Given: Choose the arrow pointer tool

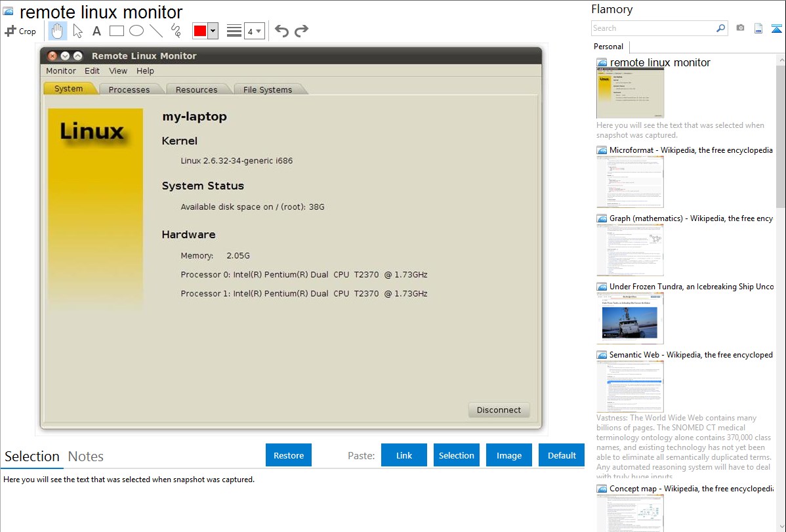Looking at the screenshot, I should [77, 31].
